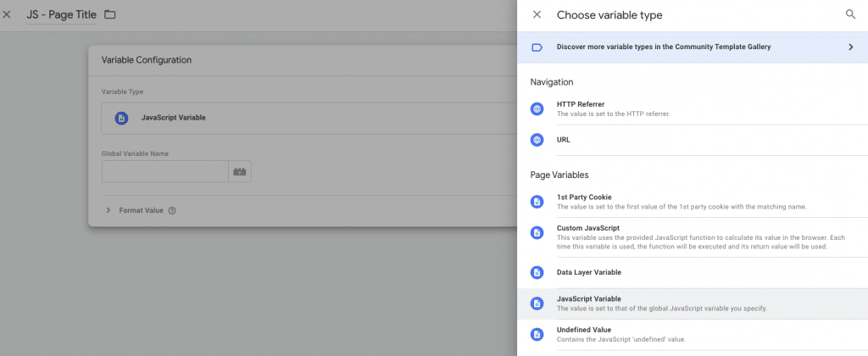Close the Choose variable type panel

point(536,14)
